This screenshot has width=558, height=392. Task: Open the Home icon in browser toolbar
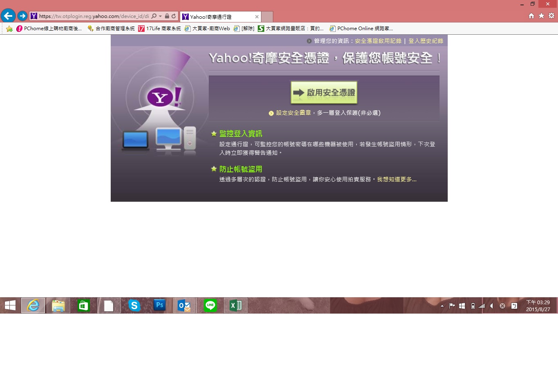click(531, 16)
